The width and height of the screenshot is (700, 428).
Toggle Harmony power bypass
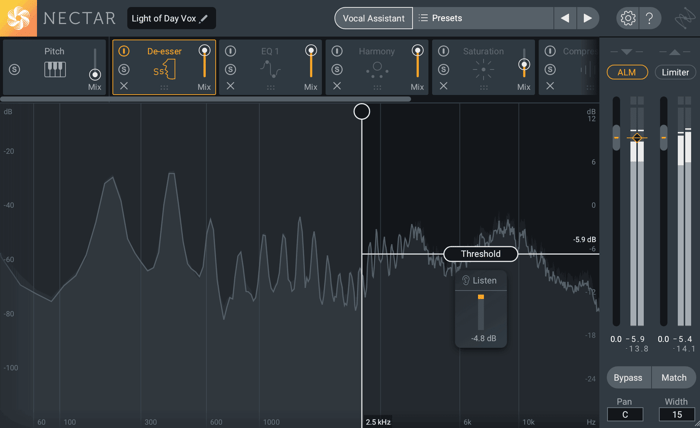point(337,51)
